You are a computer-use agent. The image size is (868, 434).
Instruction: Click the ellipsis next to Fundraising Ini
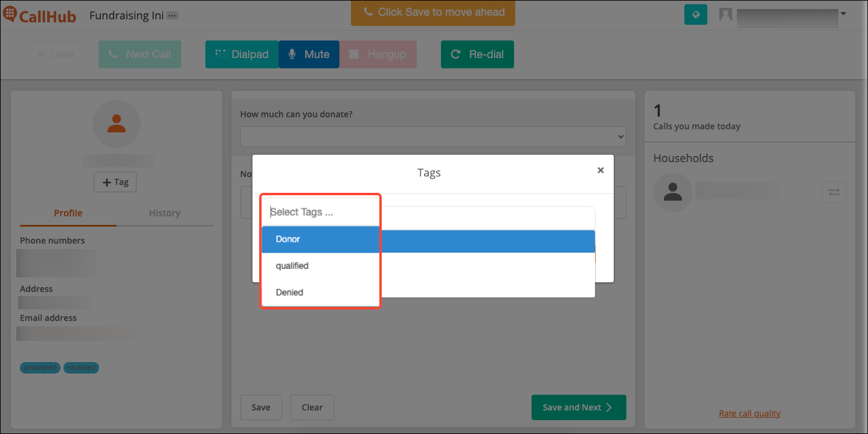pyautogui.click(x=172, y=16)
